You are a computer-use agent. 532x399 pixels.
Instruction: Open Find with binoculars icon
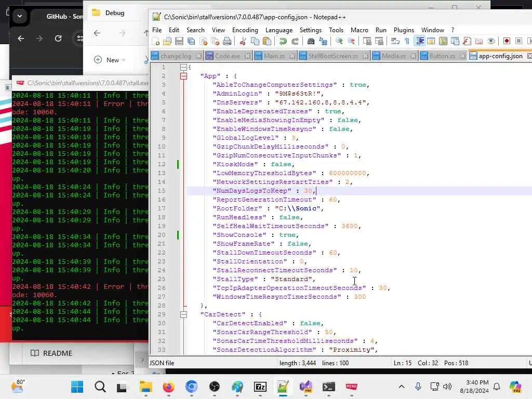[311, 42]
